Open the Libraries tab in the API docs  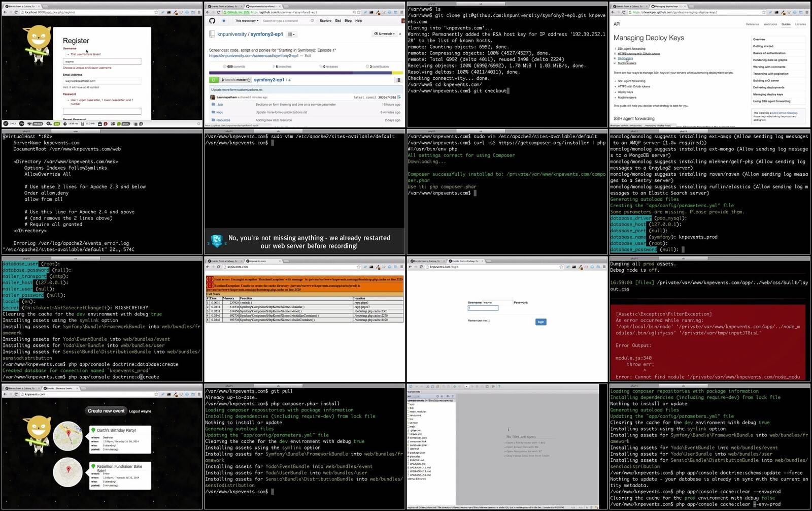click(800, 24)
